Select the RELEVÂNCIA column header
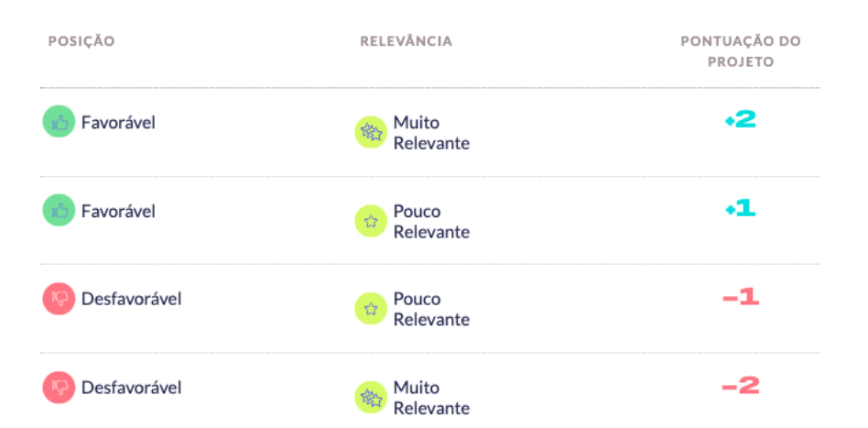The width and height of the screenshot is (868, 428). pyautogui.click(x=406, y=41)
